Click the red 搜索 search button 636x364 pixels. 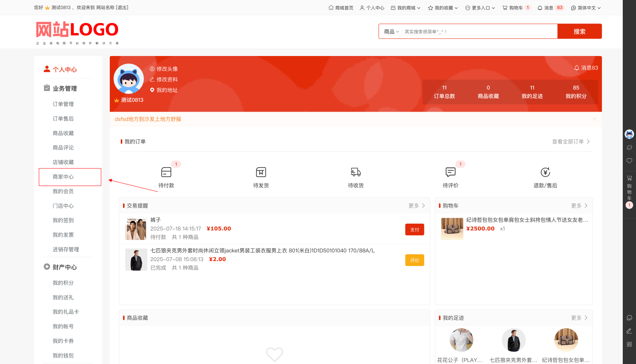click(x=579, y=31)
